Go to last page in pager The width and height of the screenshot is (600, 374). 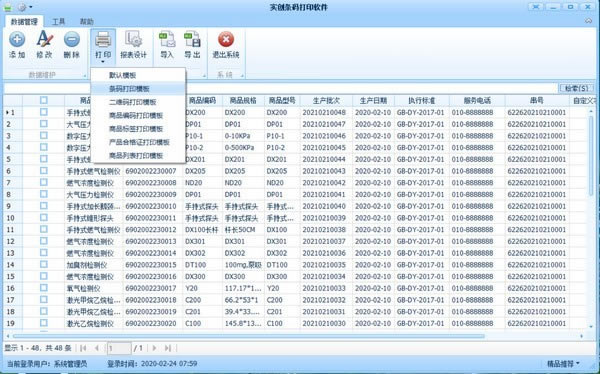pyautogui.click(x=168, y=348)
